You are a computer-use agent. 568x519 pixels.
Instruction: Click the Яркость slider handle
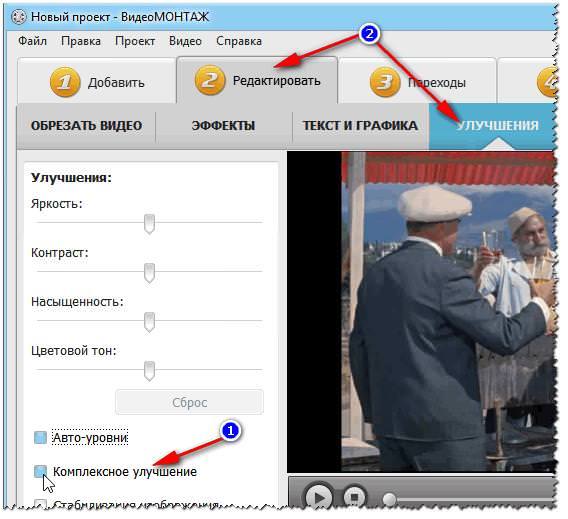click(x=149, y=223)
